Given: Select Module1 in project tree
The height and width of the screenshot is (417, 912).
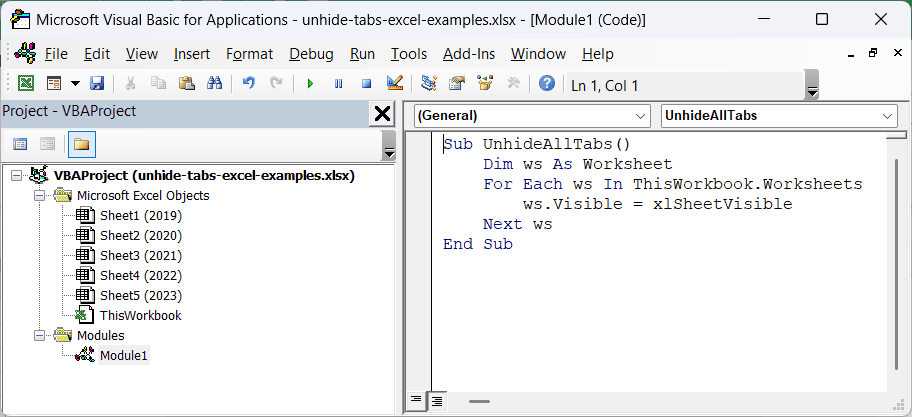Looking at the screenshot, I should [x=123, y=355].
